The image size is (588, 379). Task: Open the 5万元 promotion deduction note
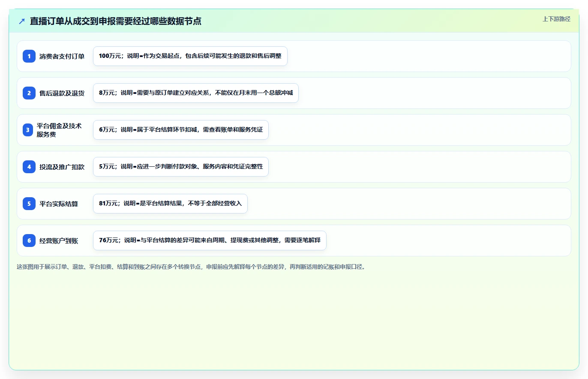[181, 167]
